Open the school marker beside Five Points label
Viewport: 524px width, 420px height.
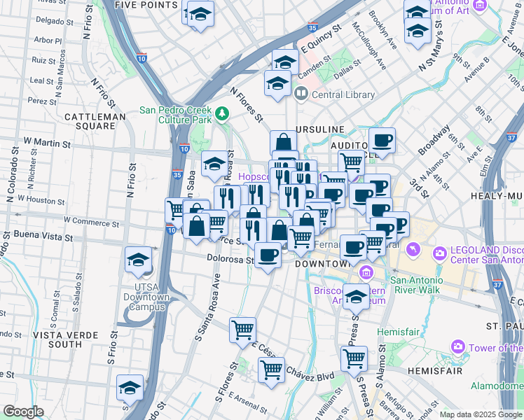[x=200, y=15]
